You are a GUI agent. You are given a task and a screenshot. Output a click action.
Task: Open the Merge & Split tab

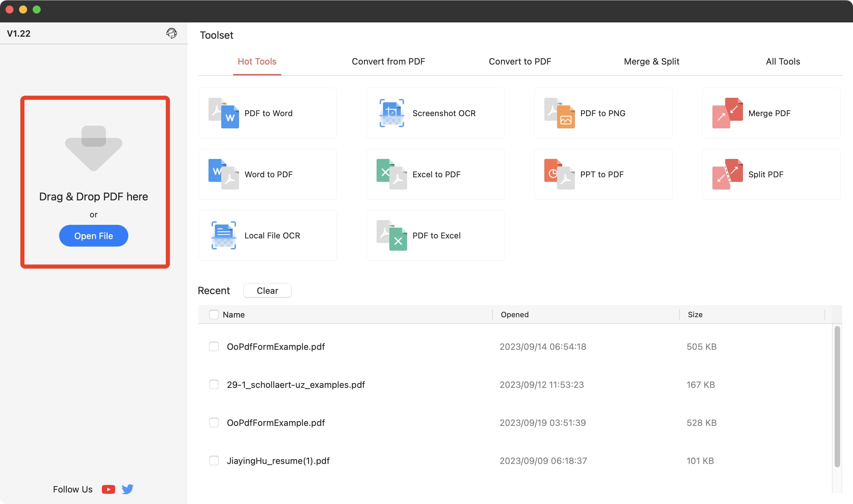[651, 61]
